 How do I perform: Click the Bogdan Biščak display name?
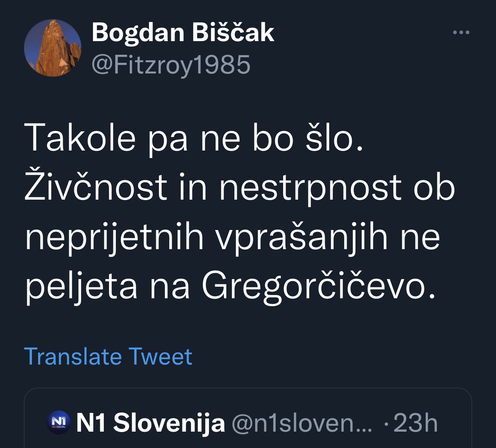pos(183,32)
